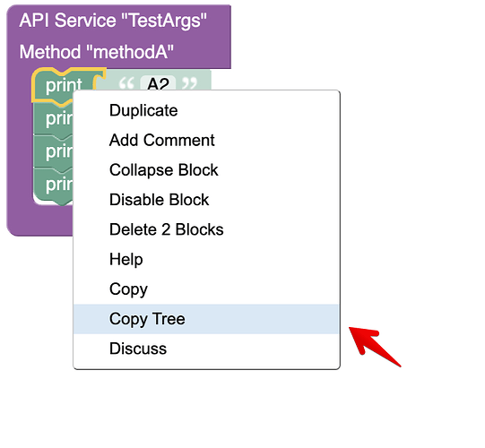Click opening quote icon of text block
485x448 pixels.
click(126, 83)
